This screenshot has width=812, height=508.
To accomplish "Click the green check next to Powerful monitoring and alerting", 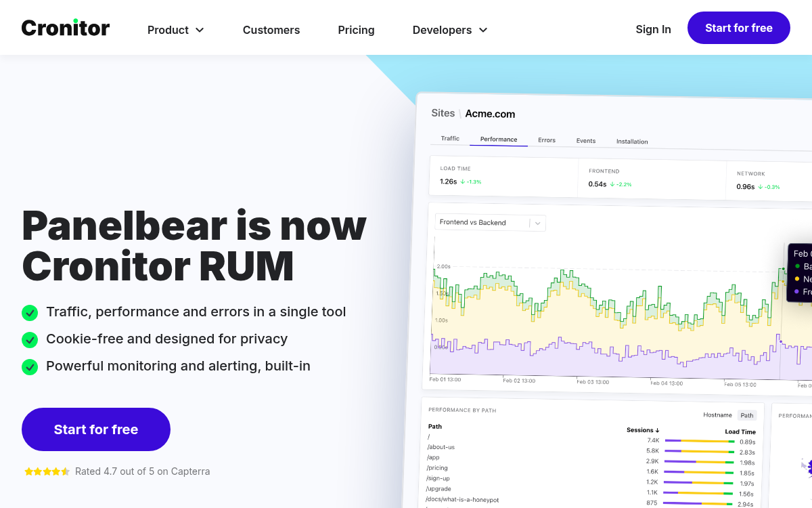I will tap(30, 366).
